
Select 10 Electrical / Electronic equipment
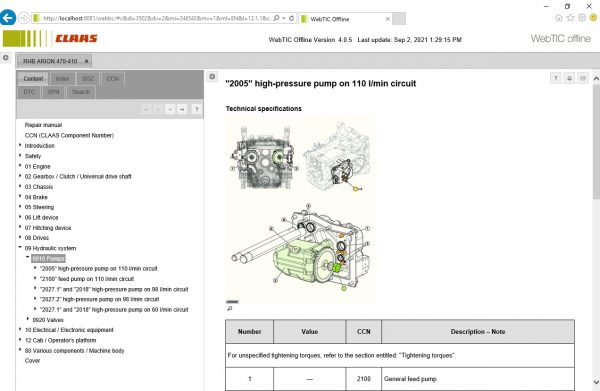tap(69, 330)
